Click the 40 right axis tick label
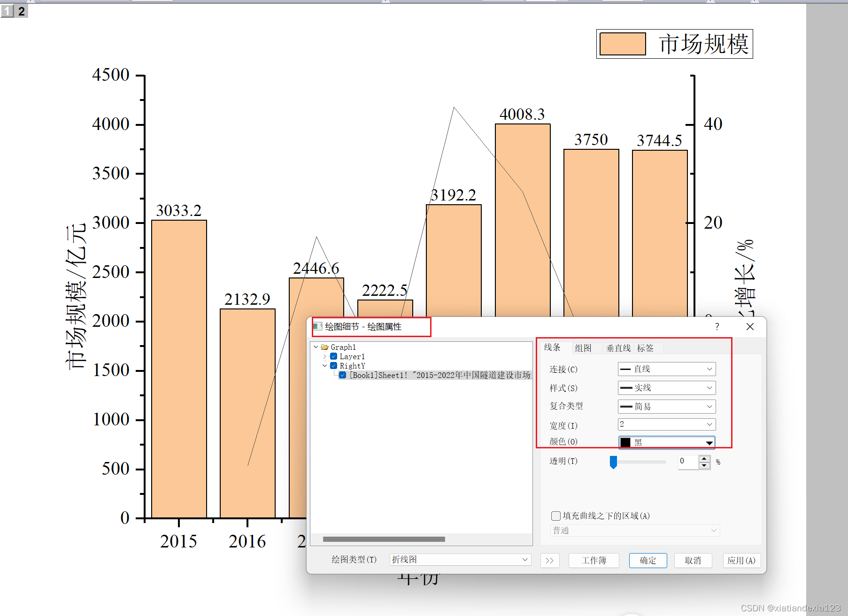Screen dimensions: 848x616 tap(713, 124)
